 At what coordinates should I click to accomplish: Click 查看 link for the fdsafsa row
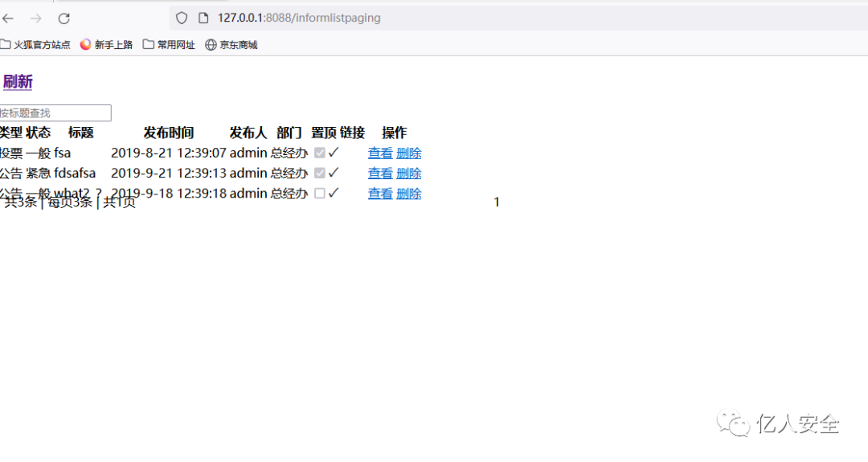click(380, 174)
